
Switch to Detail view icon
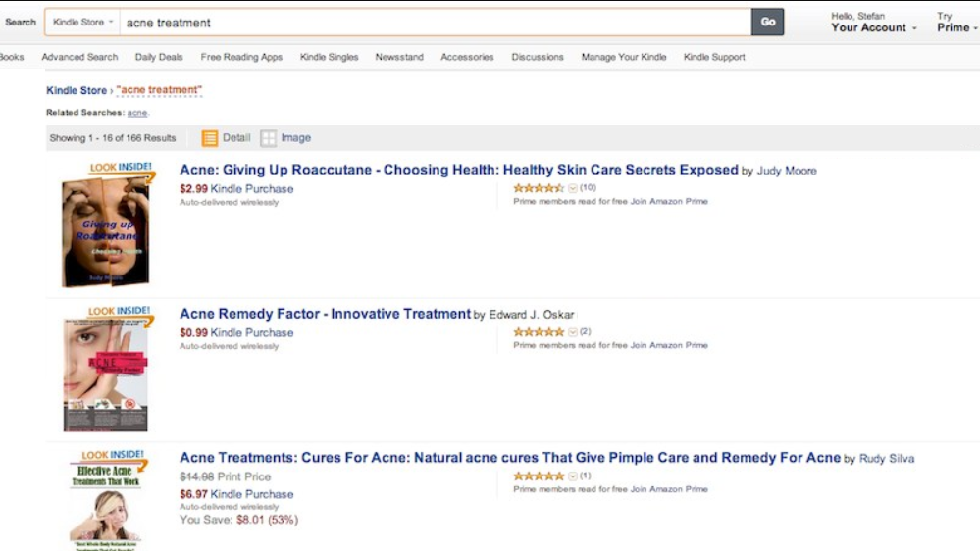210,138
